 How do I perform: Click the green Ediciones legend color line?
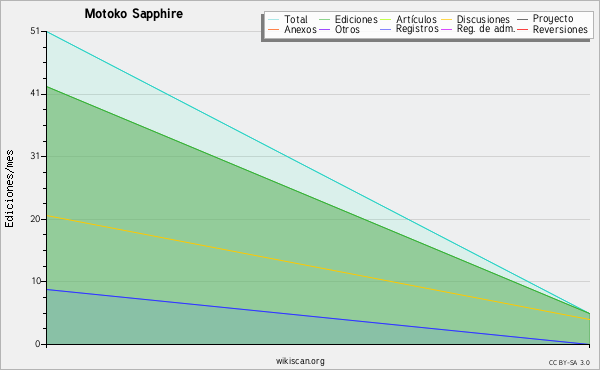tap(324, 20)
